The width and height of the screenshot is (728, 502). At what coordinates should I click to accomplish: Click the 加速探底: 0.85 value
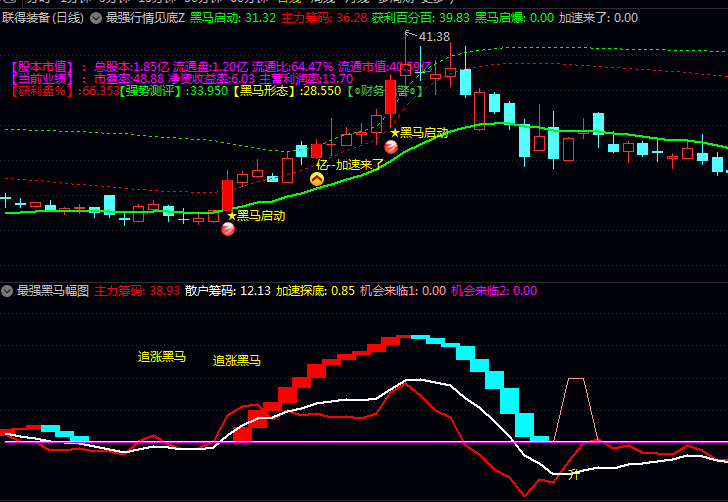[315, 291]
